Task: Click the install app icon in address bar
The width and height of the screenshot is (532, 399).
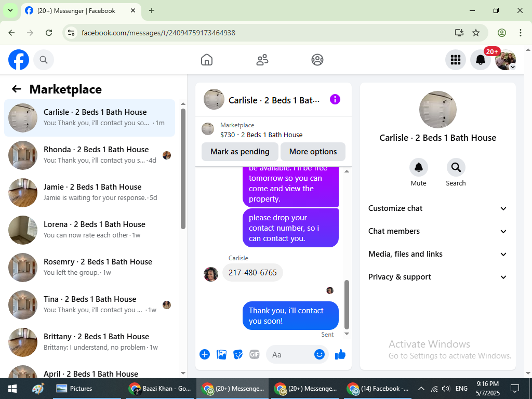Action: coord(459,33)
